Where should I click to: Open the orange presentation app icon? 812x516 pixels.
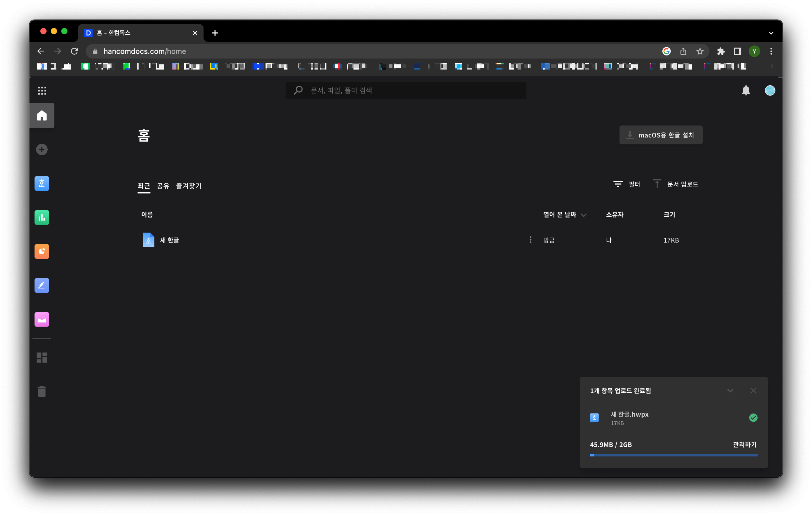42,251
